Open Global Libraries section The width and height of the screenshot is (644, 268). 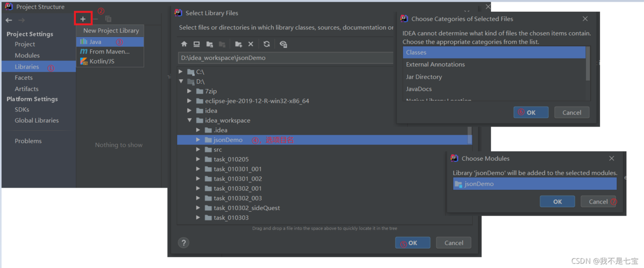[x=36, y=120]
